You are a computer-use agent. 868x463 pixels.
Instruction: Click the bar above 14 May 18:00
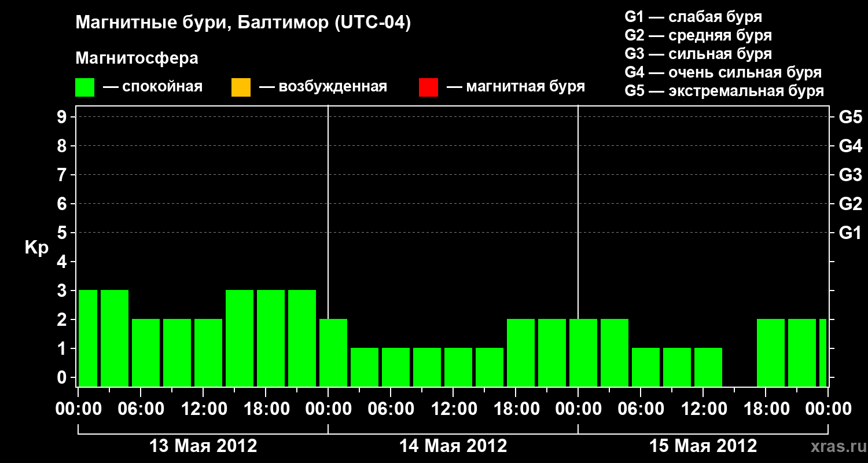pyautogui.click(x=521, y=352)
